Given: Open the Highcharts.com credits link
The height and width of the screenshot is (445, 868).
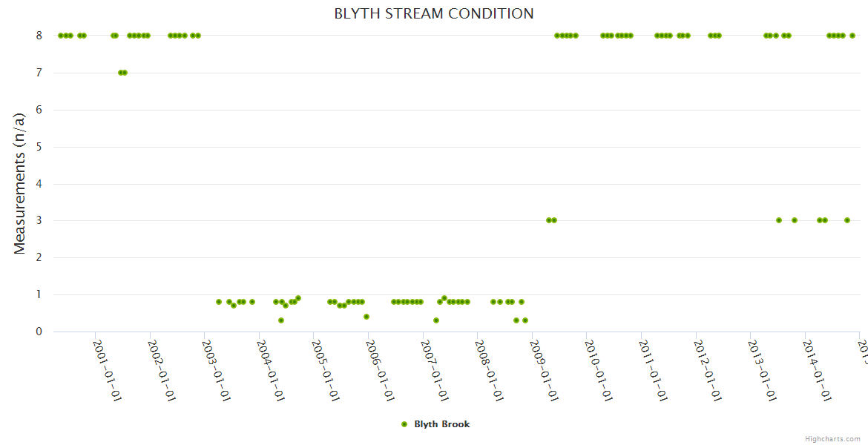Looking at the screenshot, I should coord(832,438).
